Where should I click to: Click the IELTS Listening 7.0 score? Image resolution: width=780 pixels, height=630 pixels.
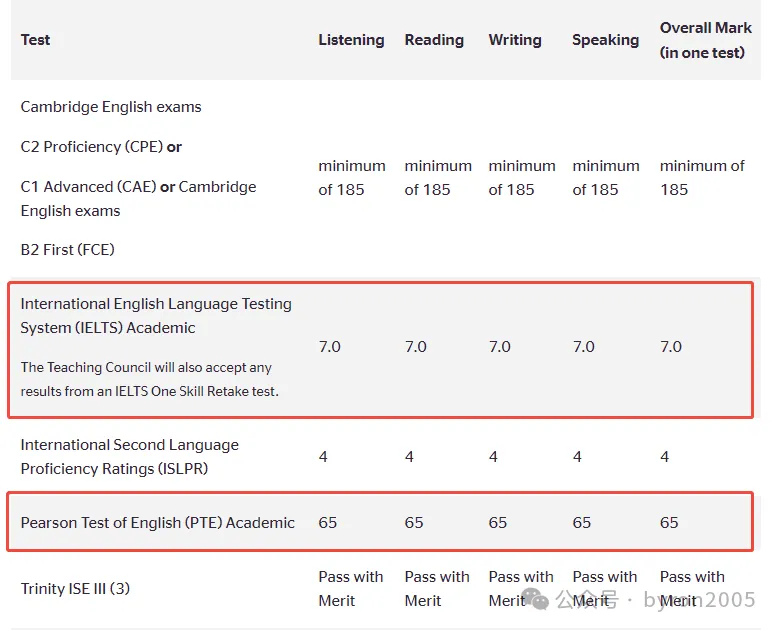click(329, 347)
